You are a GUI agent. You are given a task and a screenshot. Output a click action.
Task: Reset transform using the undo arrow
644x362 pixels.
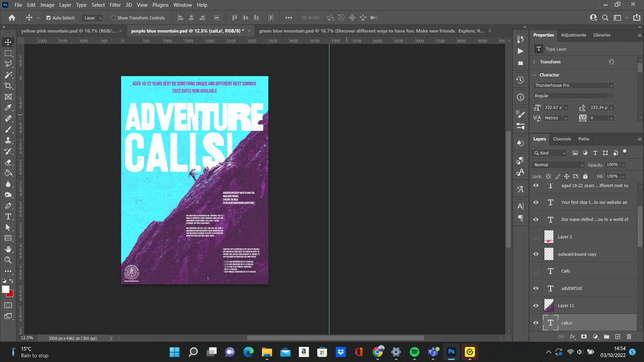point(611,62)
